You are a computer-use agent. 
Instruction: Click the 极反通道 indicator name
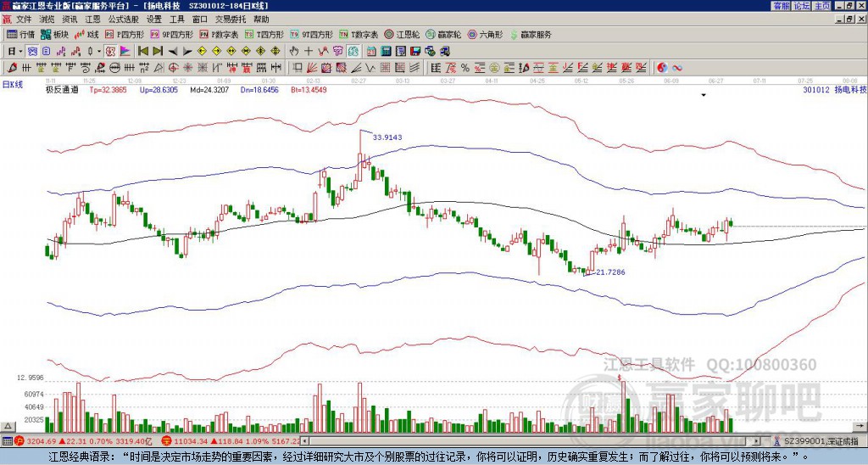(62, 89)
